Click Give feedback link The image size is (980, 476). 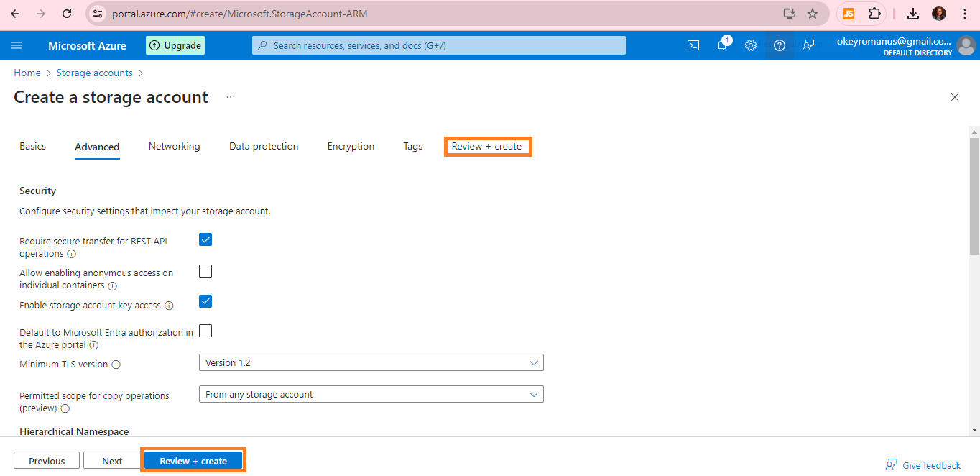click(923, 465)
